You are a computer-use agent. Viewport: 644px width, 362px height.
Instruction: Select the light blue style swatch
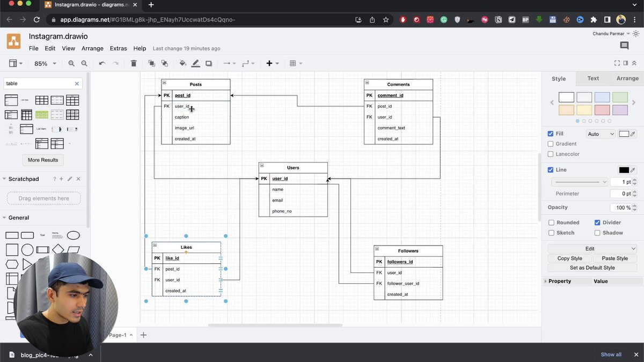click(602, 97)
